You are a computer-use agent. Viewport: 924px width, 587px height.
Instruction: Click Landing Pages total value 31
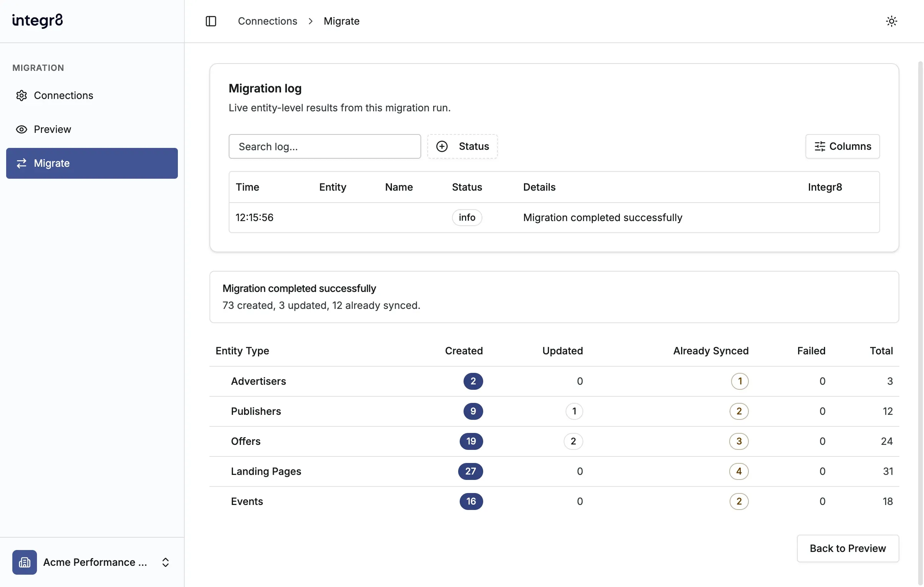pyautogui.click(x=888, y=471)
